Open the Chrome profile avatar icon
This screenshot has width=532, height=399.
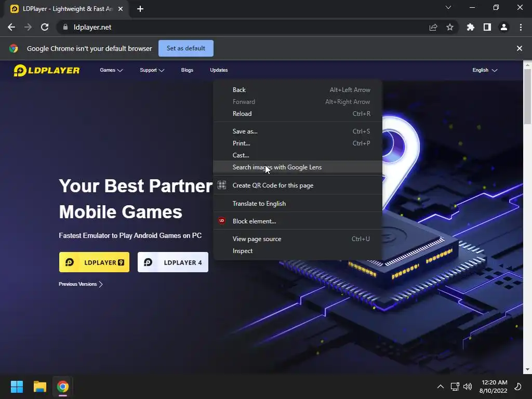[504, 27]
